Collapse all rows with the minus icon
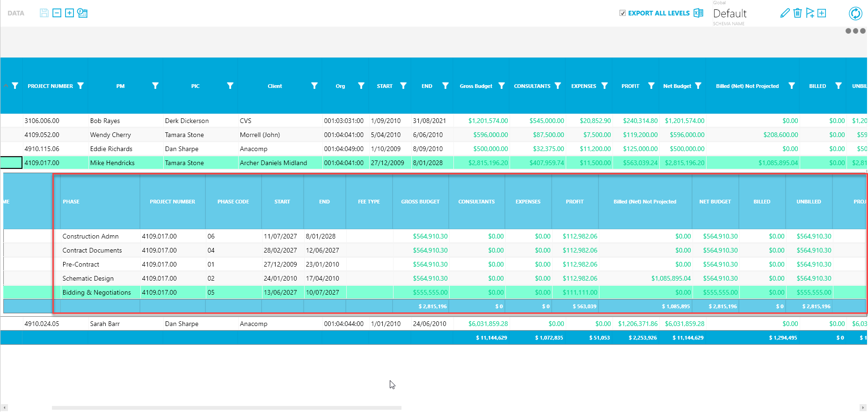The width and height of the screenshot is (868, 413). pos(57,13)
